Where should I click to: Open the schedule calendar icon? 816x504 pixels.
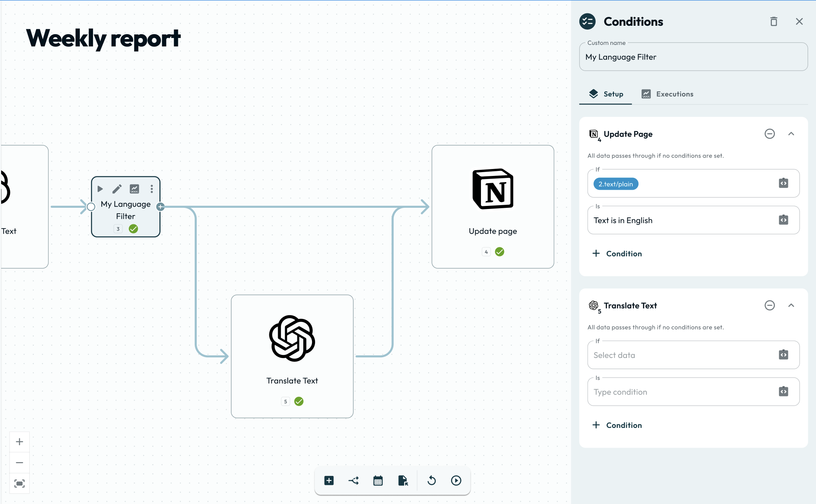pyautogui.click(x=378, y=481)
